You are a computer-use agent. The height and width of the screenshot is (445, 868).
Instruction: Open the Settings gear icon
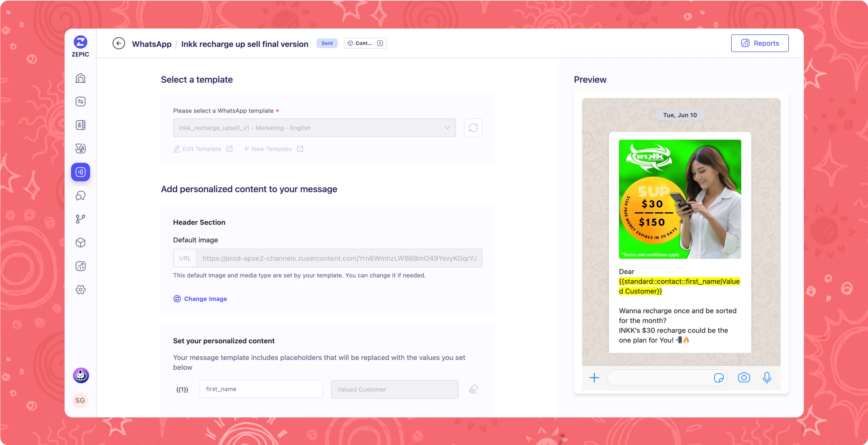80,290
